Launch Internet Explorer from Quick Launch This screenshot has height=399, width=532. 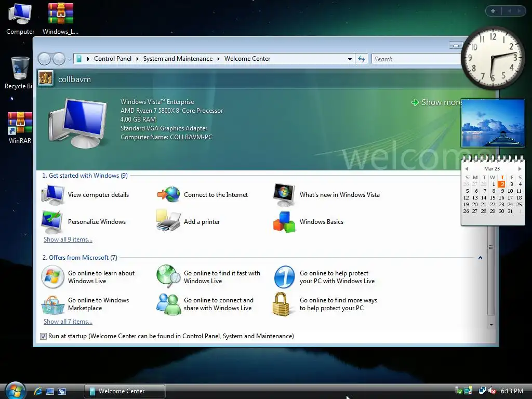pos(38,391)
